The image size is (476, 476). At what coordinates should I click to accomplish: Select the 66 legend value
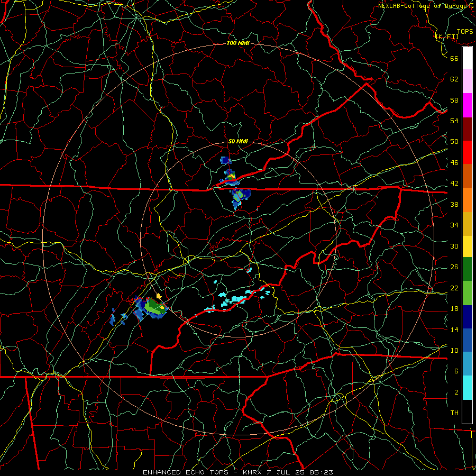[x=454, y=58]
